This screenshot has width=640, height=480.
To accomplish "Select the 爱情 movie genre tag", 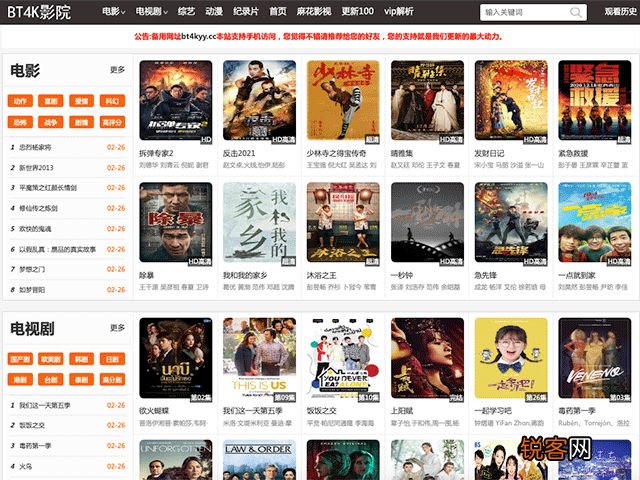I will coord(82,101).
